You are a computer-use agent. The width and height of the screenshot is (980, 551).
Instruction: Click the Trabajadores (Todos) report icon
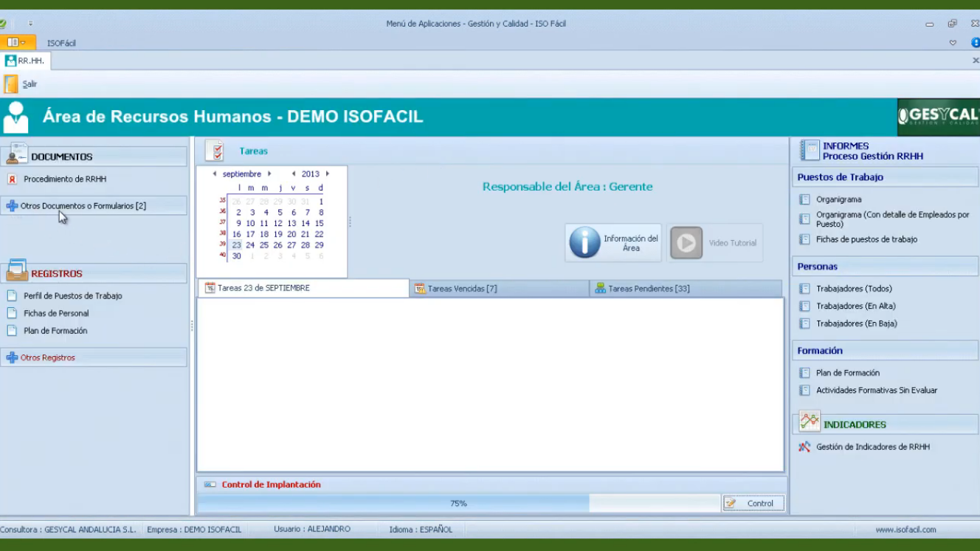coord(804,289)
